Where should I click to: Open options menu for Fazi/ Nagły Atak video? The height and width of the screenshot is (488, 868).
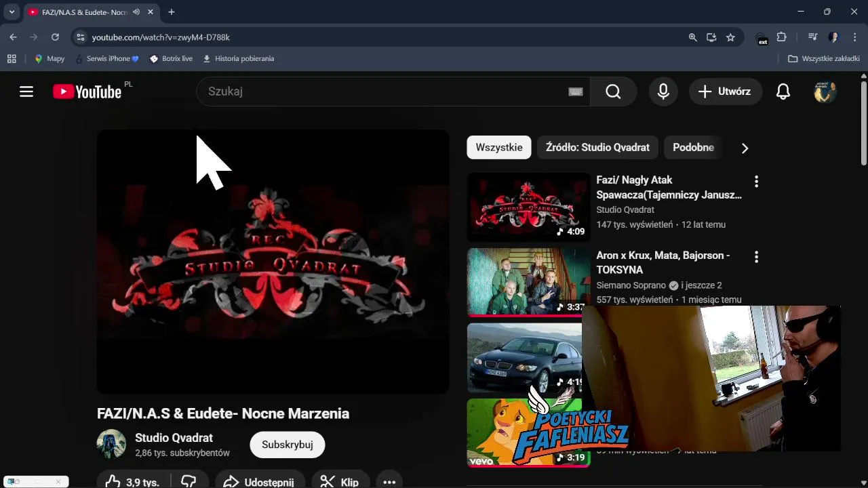[756, 182]
